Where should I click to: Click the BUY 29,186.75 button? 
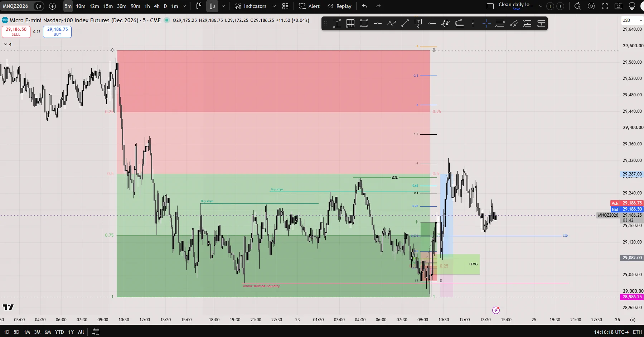pyautogui.click(x=57, y=32)
